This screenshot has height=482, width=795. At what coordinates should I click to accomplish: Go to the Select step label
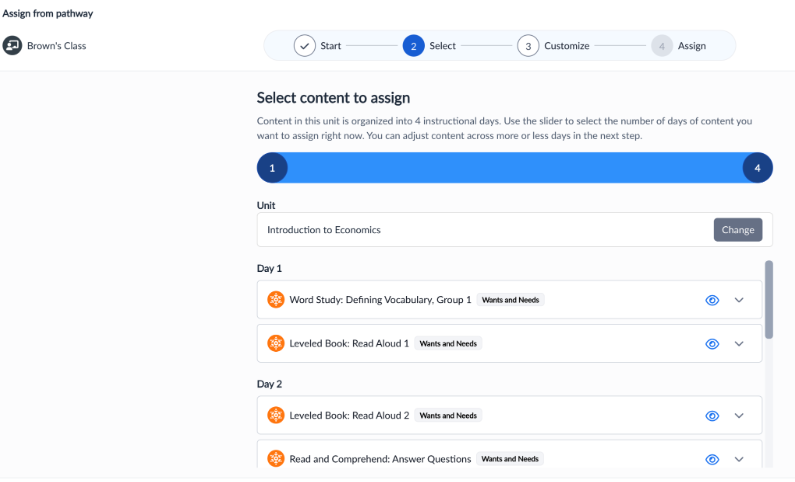[443, 46]
